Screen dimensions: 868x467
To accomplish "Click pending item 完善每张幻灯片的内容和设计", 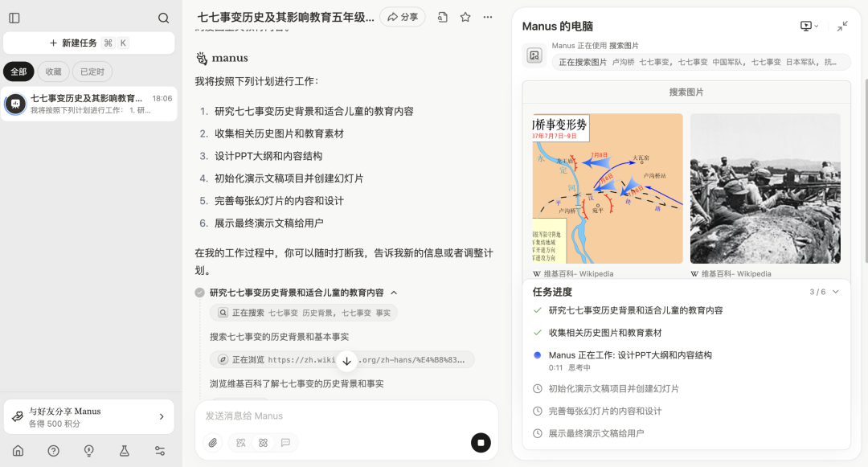I will [605, 411].
